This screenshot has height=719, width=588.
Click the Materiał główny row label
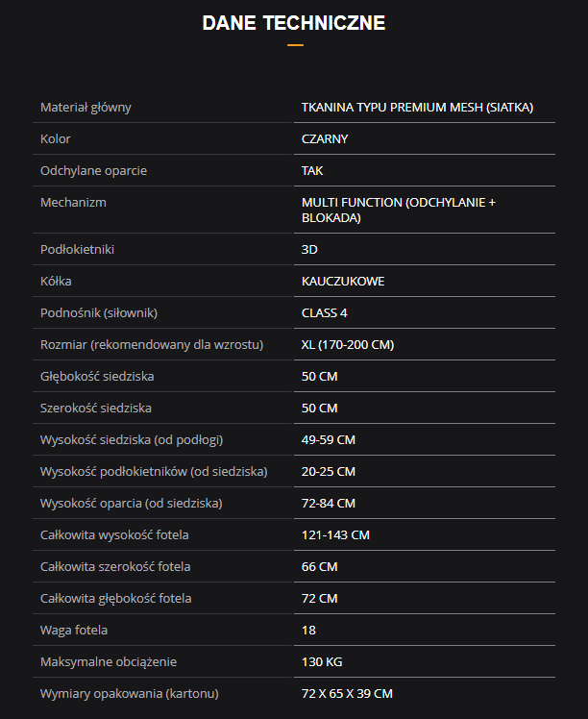click(86, 107)
